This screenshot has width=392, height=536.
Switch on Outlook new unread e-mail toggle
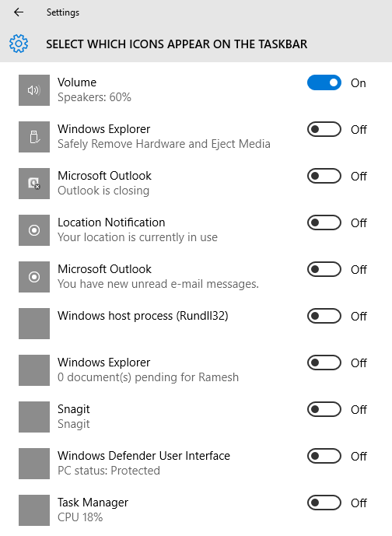tap(324, 269)
